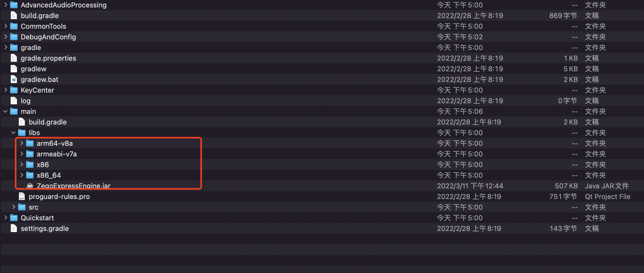
Task: Select the settings.gradle document icon
Action: coord(14,228)
